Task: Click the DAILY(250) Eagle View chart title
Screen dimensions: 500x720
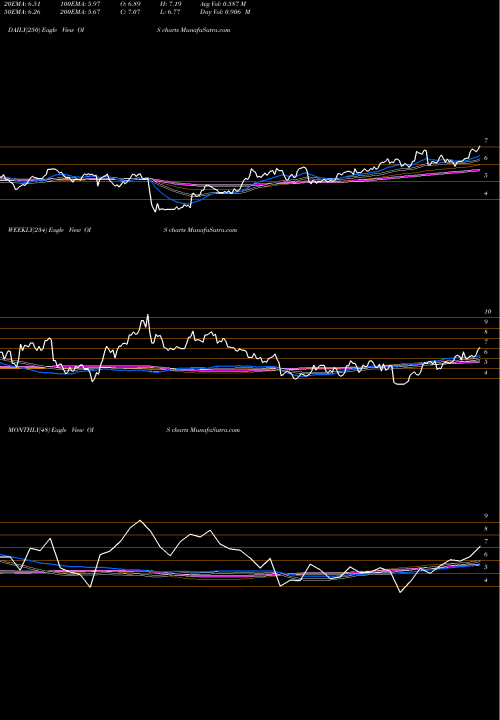Action: coord(46,30)
